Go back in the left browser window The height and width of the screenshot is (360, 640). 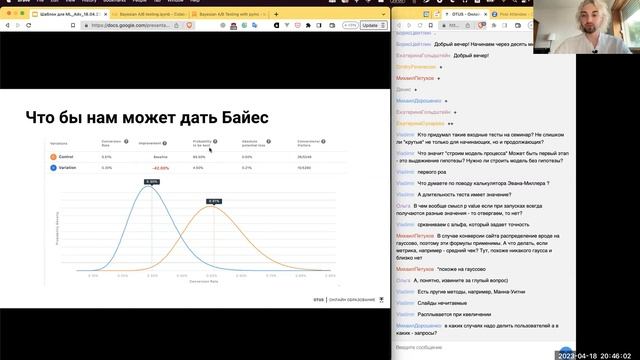click(7, 25)
